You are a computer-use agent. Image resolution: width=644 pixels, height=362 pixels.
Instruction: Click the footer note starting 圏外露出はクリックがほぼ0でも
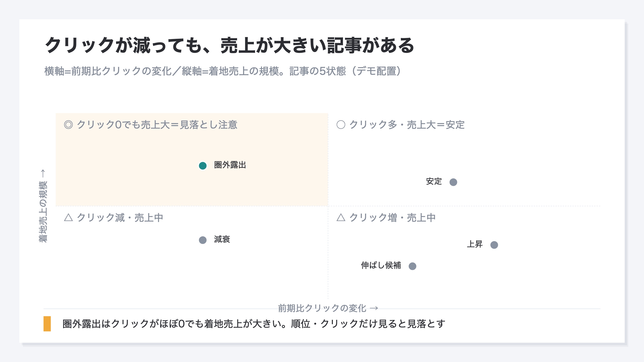coord(254,324)
